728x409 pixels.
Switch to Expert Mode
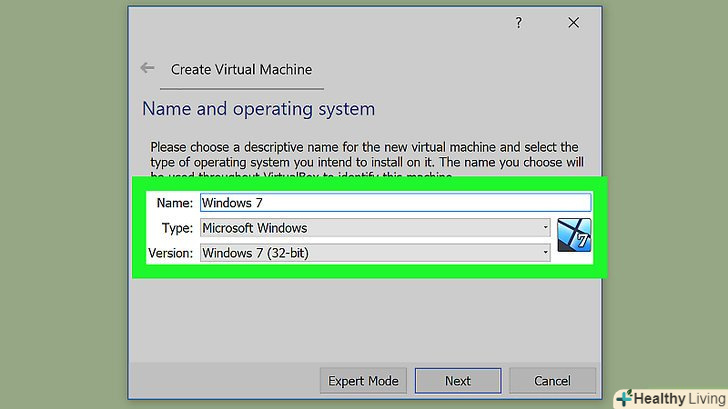pos(363,381)
